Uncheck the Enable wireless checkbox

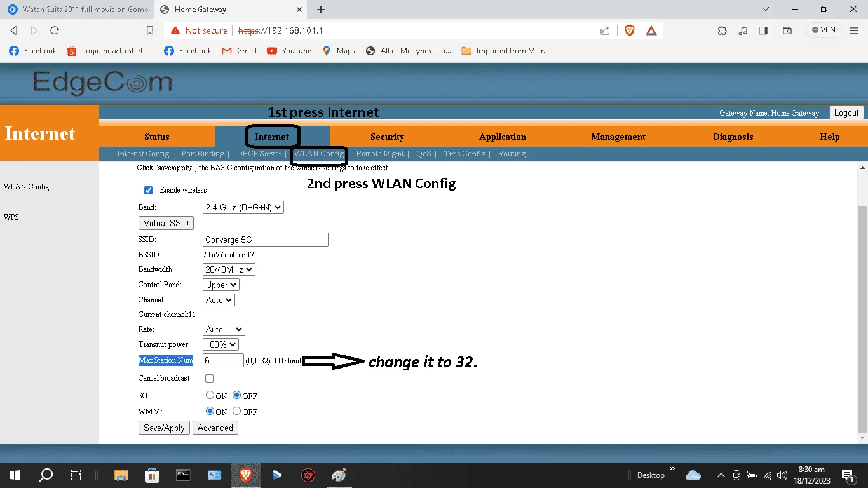tap(149, 190)
